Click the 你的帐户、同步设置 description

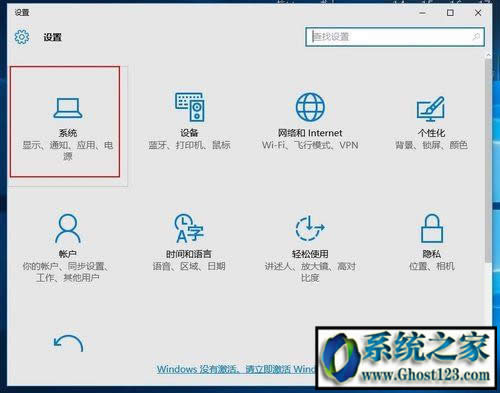[x=68, y=272]
